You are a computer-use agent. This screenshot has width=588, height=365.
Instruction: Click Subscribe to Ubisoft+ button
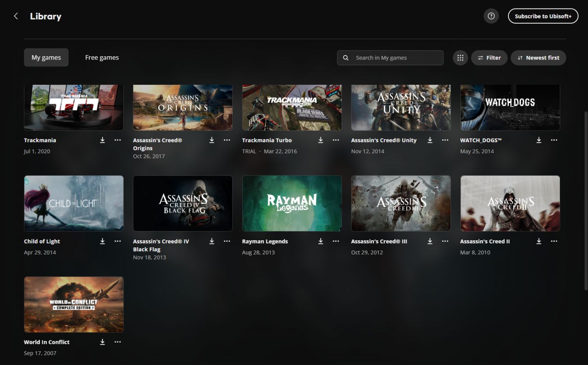pos(543,16)
